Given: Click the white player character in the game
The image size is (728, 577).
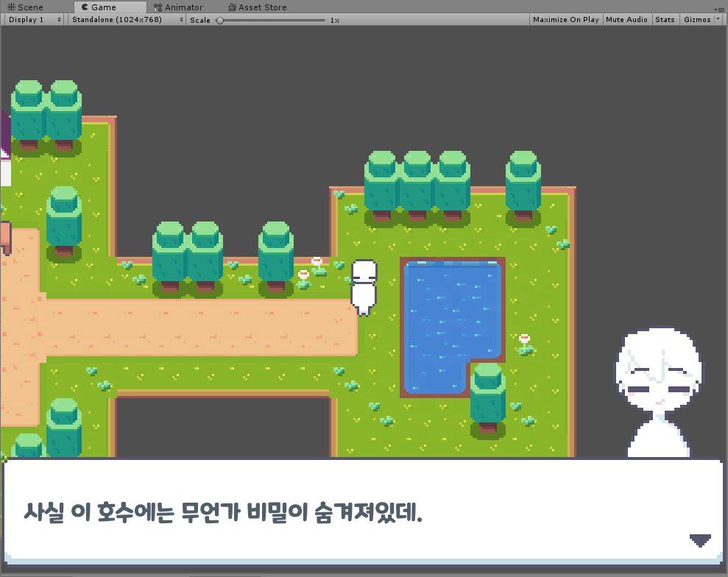Looking at the screenshot, I should pos(364,287).
